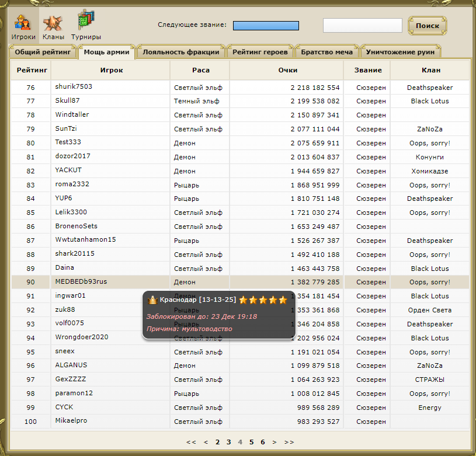Go to pagination page 2
Image resolution: width=476 pixels, height=456 pixels.
point(217,442)
